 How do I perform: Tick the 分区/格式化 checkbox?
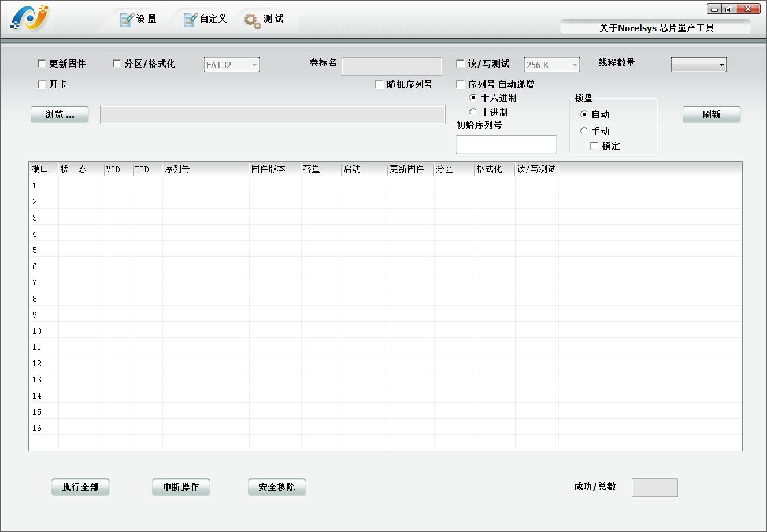tap(117, 64)
